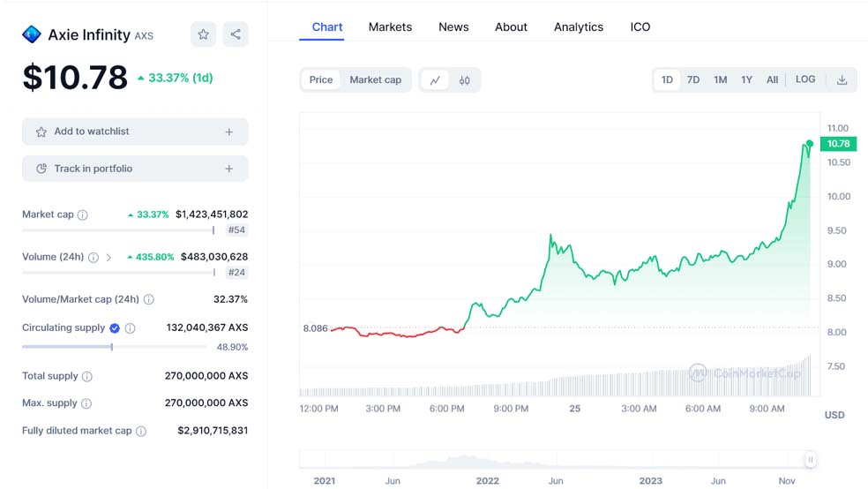Image resolution: width=868 pixels, height=489 pixels.
Task: Click info icon beside Total supply
Action: (86, 376)
